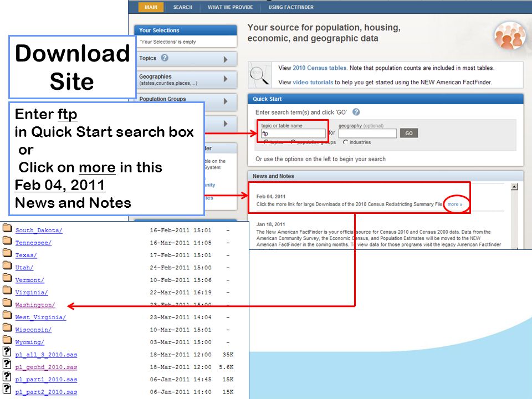Click the Your Selections header
This screenshot has height=399, width=532.
[186, 30]
